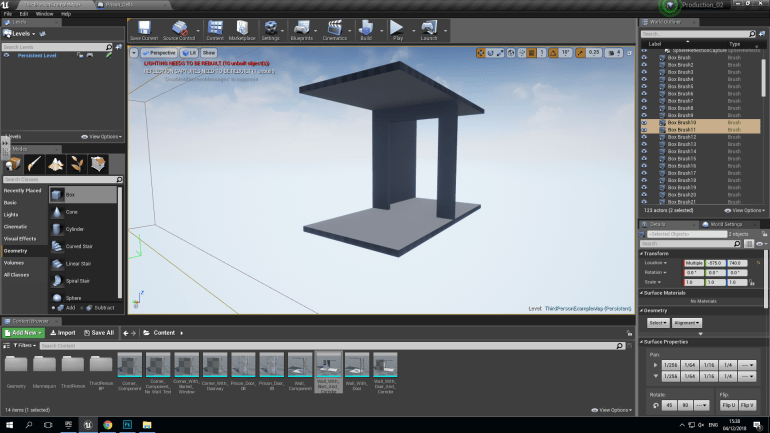
Task: Open the Blueprints toolbar icon
Action: (302, 30)
